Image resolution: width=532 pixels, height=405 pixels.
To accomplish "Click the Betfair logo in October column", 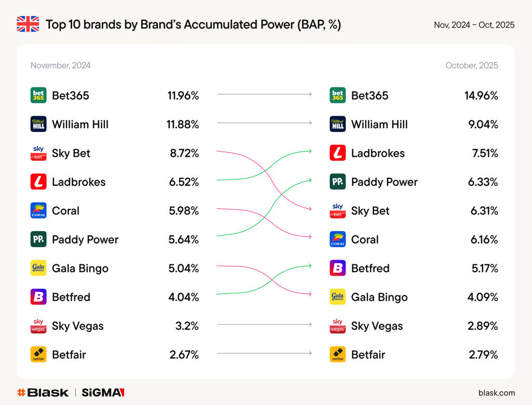I will [x=338, y=355].
